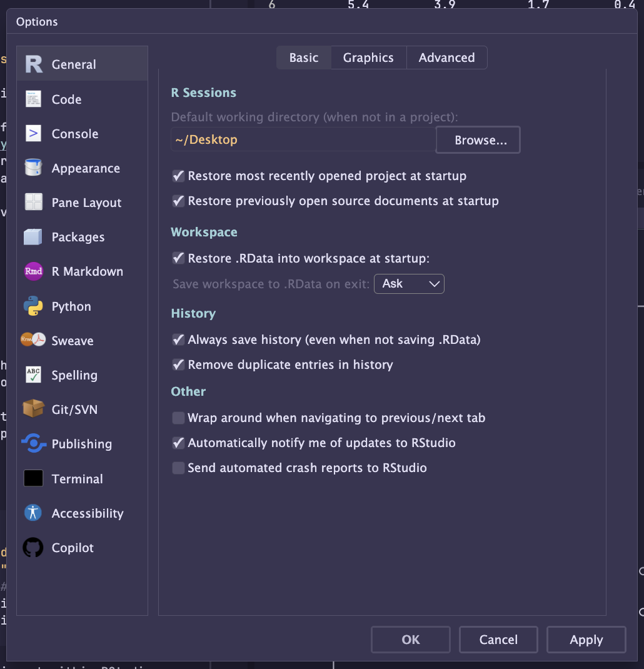Screen dimensions: 644x669
Task: Click the purple Rmd R Markdown icon
Action: click(33, 271)
